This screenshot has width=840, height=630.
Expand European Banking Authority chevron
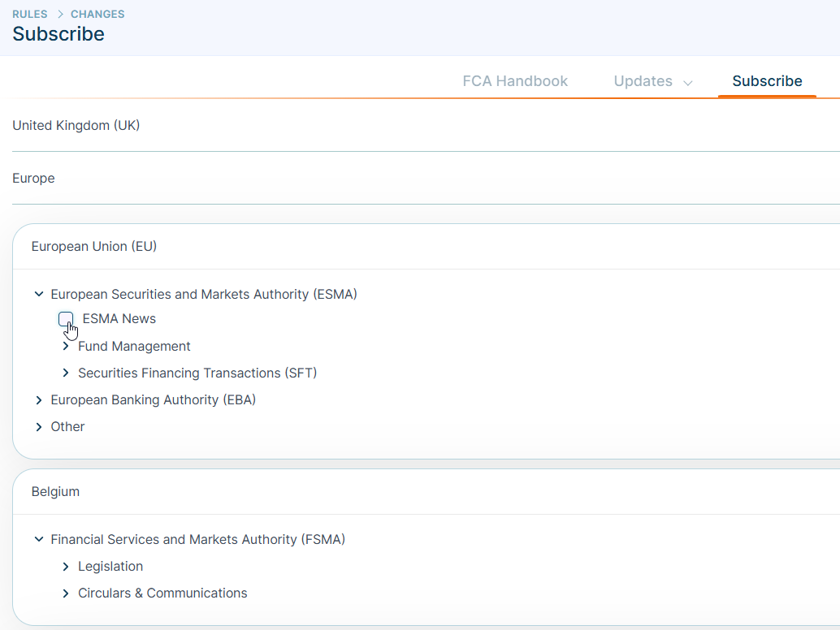click(38, 399)
